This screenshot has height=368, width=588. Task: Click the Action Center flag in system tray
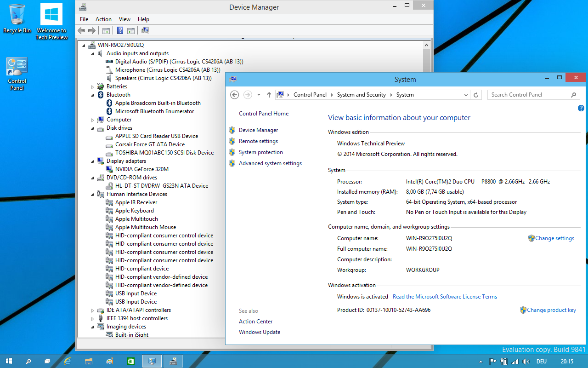[x=493, y=362]
